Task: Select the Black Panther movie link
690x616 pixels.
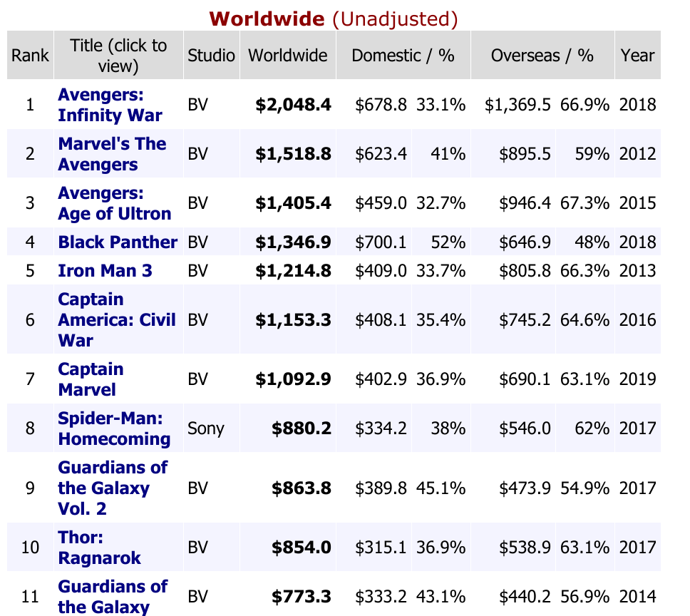Action: point(118,242)
